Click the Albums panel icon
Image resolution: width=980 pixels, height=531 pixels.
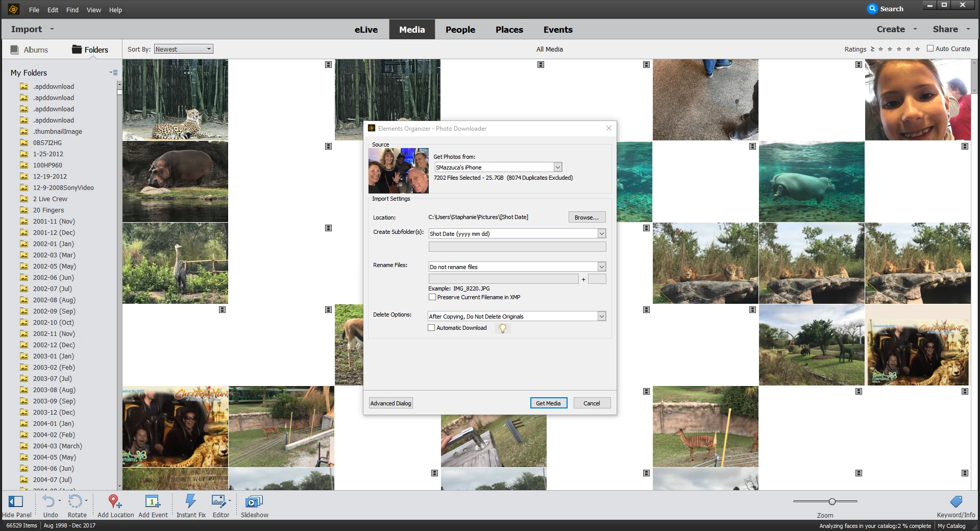click(x=14, y=50)
